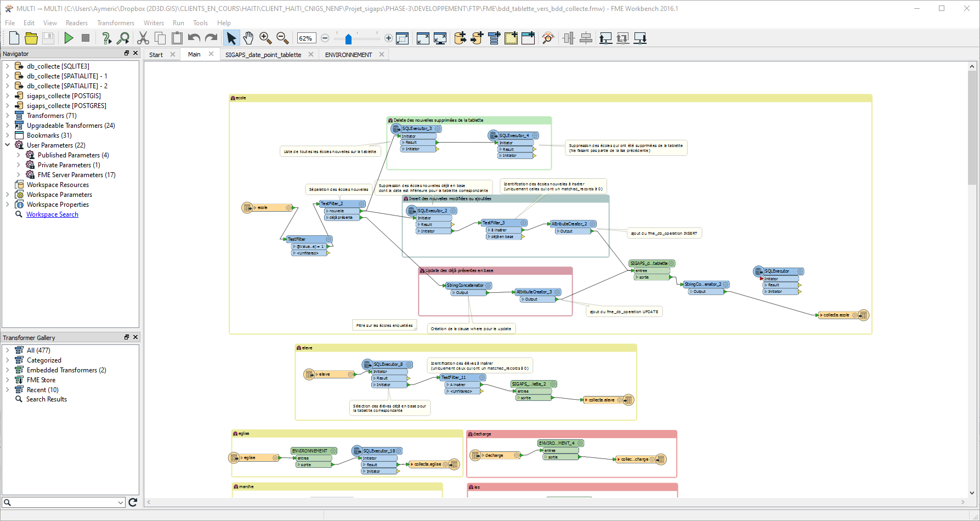Expand db_collecte [SQLITE3] in Navigator
The image size is (980, 521).
click(x=8, y=66)
